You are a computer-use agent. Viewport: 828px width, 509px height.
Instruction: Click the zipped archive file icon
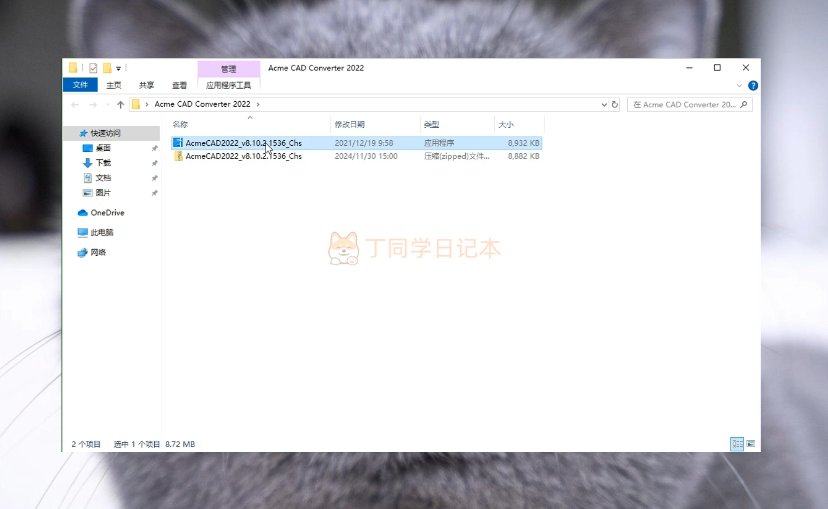point(178,156)
